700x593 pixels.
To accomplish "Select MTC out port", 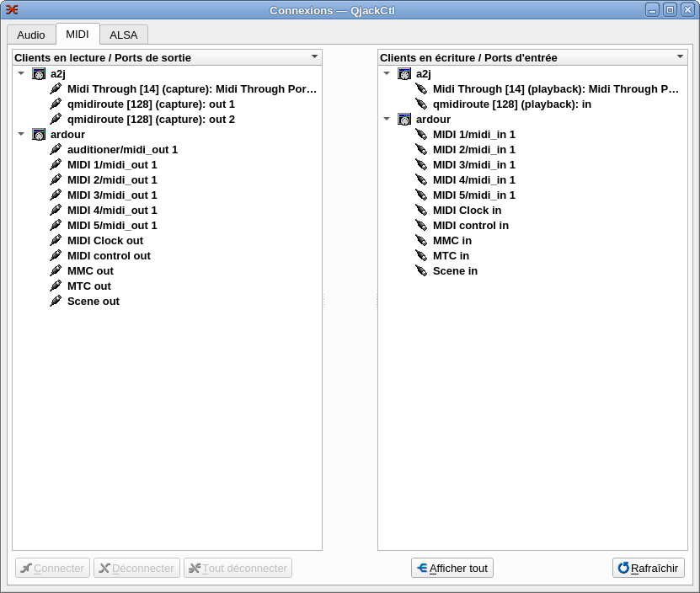I will coord(89,286).
